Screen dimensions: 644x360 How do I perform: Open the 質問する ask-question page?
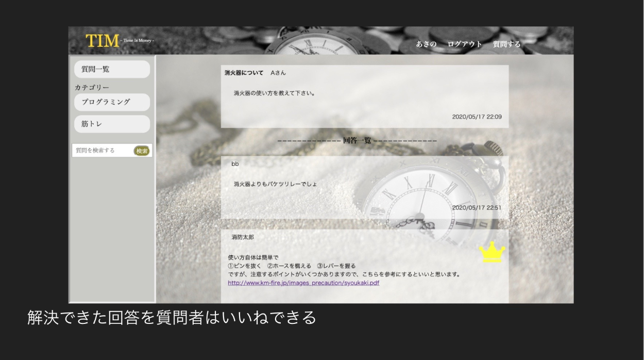(x=507, y=44)
